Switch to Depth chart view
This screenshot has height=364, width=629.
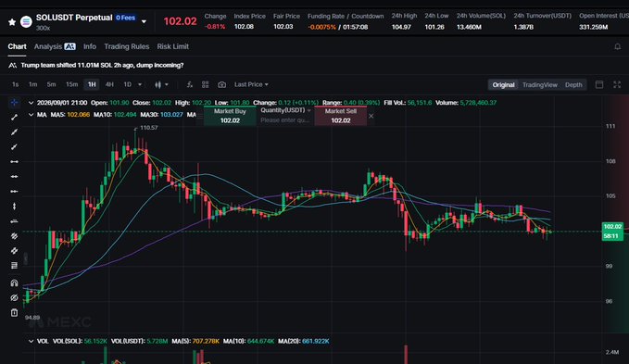tap(573, 85)
